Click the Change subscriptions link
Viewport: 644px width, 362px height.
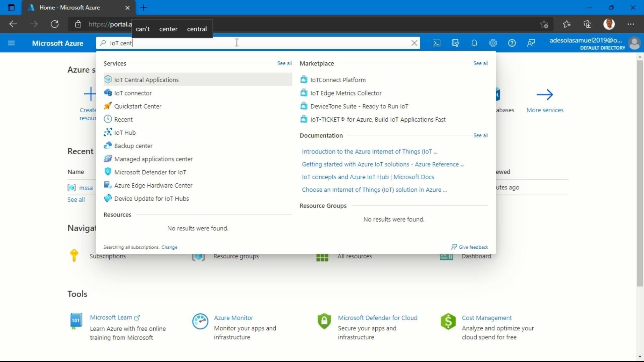[x=169, y=247]
